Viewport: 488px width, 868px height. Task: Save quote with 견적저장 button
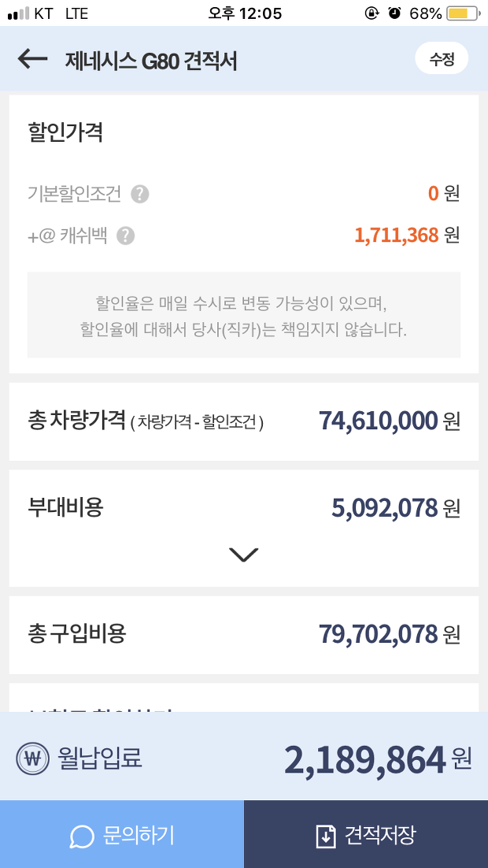click(366, 834)
